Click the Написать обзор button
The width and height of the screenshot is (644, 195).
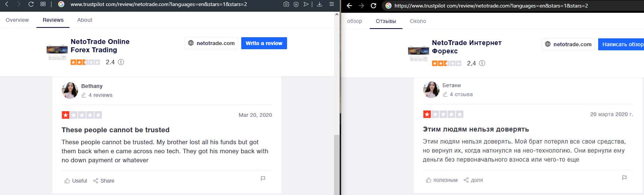pyautogui.click(x=621, y=44)
